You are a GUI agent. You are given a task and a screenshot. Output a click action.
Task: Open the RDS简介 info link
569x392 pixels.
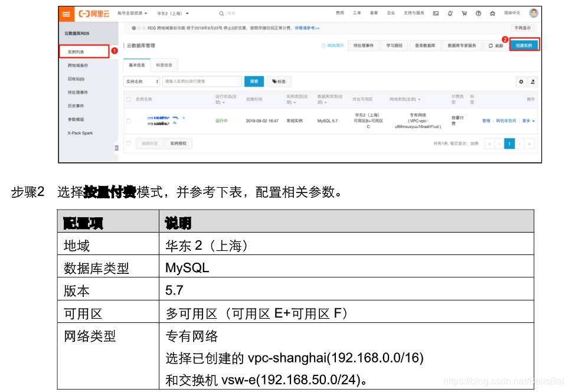pyautogui.click(x=332, y=45)
